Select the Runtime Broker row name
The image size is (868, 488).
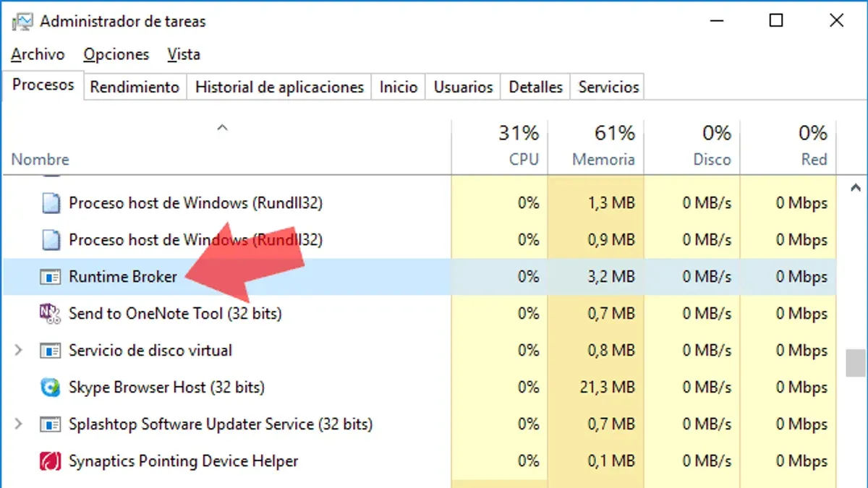123,277
